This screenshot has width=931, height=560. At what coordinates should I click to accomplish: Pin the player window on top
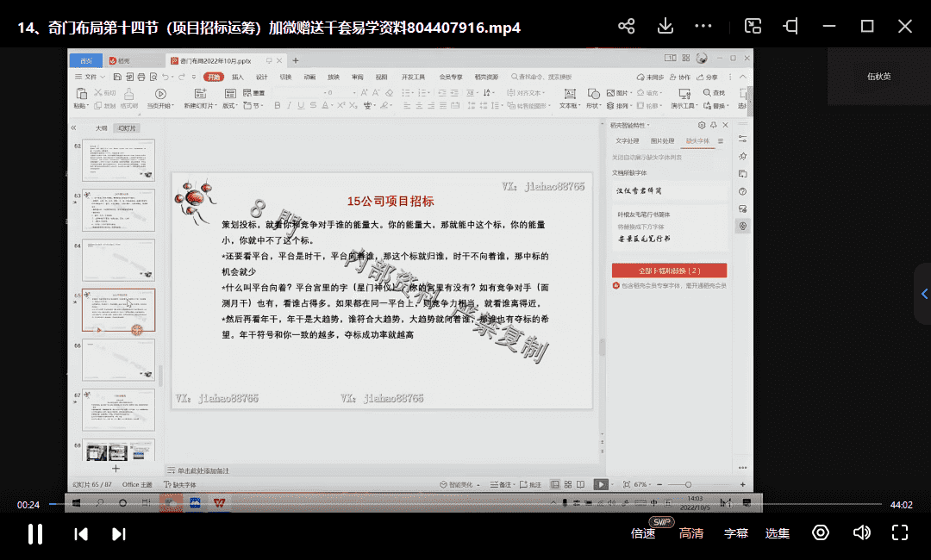(x=790, y=27)
